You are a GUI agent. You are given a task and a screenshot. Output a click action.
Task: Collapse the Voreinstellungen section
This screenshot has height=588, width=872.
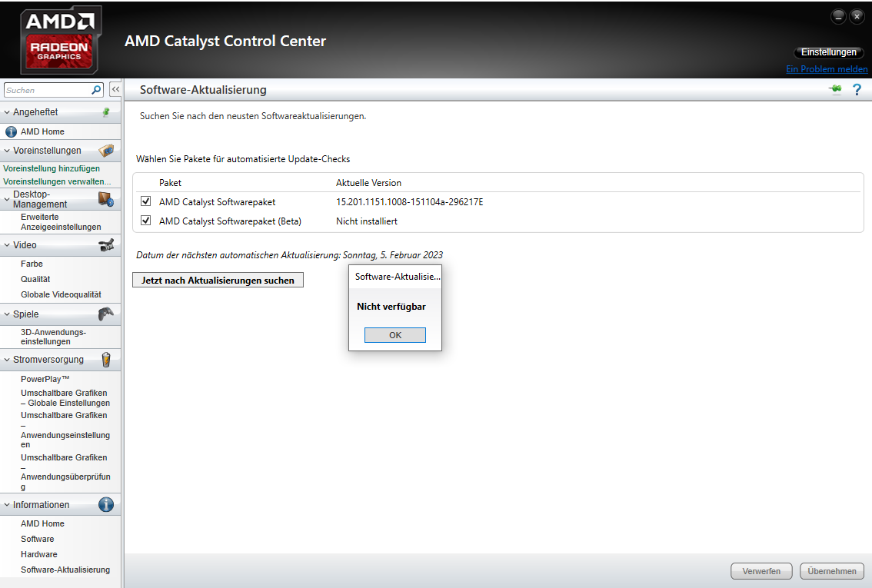pyautogui.click(x=7, y=151)
